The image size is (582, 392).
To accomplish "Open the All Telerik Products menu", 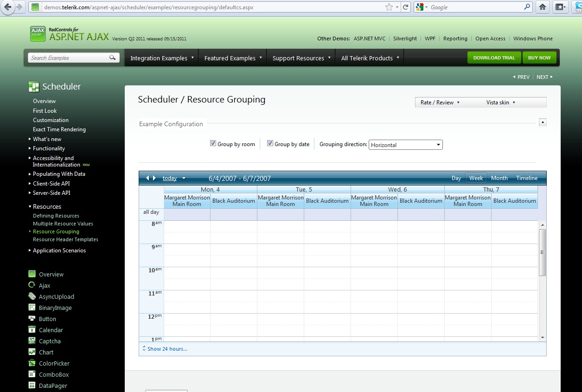I will [370, 58].
